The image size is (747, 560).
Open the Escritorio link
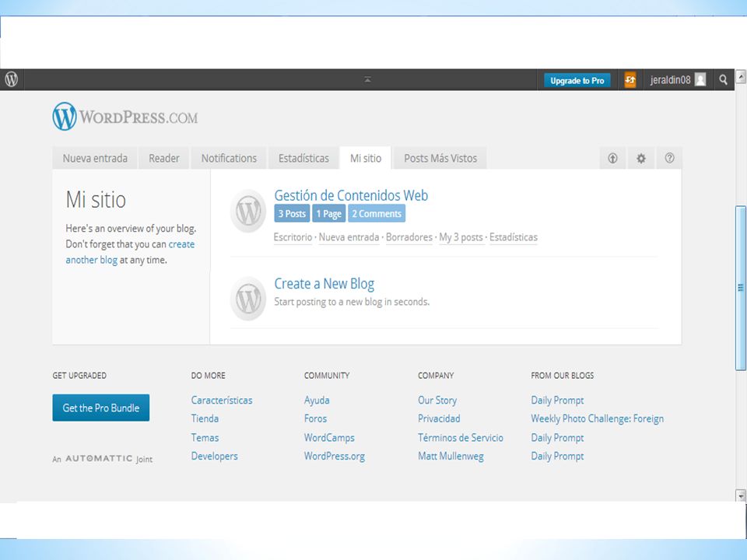click(x=293, y=237)
